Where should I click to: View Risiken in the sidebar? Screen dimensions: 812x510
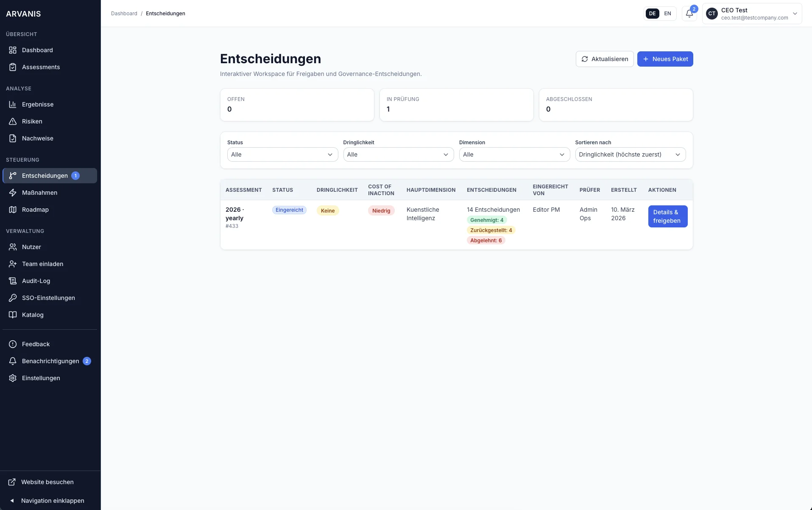point(32,121)
